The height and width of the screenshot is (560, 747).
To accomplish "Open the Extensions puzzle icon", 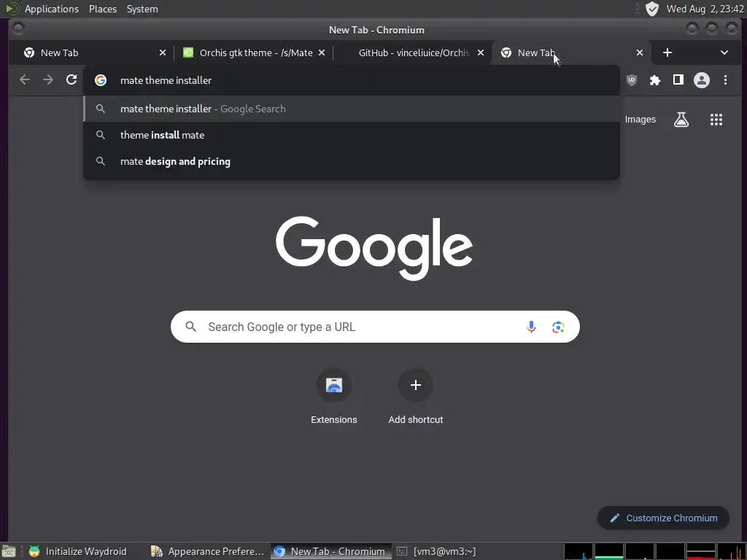I will [x=655, y=80].
